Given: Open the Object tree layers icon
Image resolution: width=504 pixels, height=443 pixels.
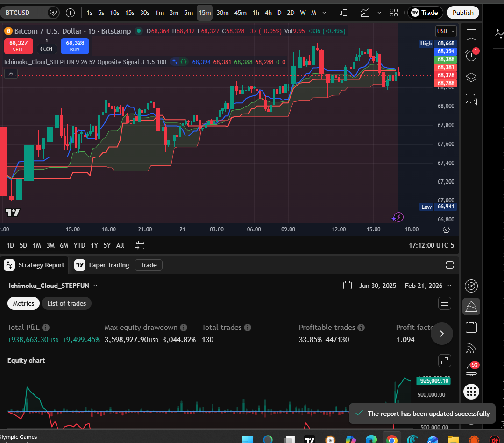Looking at the screenshot, I should 471,78.
